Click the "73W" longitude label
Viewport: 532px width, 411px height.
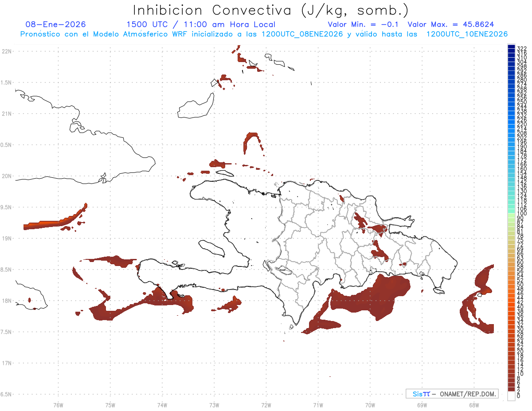coord(214,405)
